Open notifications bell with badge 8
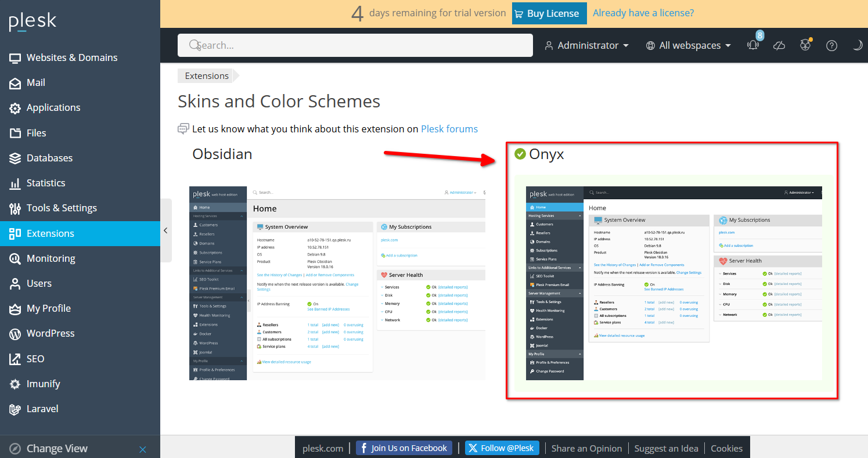The height and width of the screenshot is (458, 868). click(x=754, y=45)
